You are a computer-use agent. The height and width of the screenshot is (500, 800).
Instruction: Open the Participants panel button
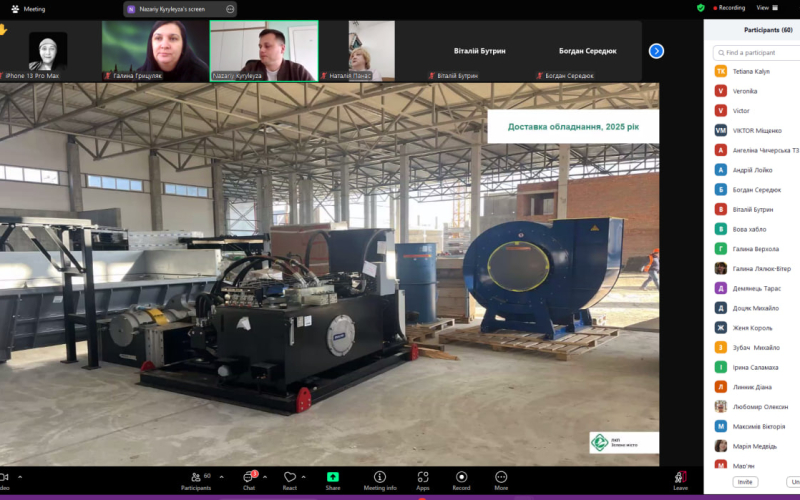point(196,481)
